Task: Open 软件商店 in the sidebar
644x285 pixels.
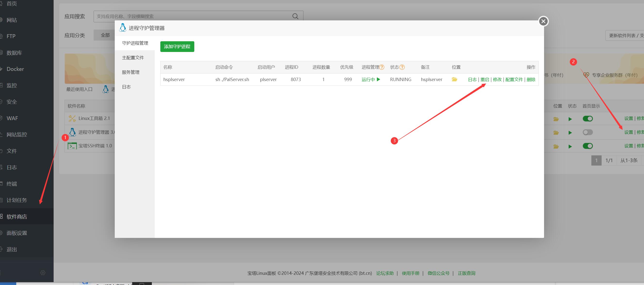Action: click(x=17, y=217)
